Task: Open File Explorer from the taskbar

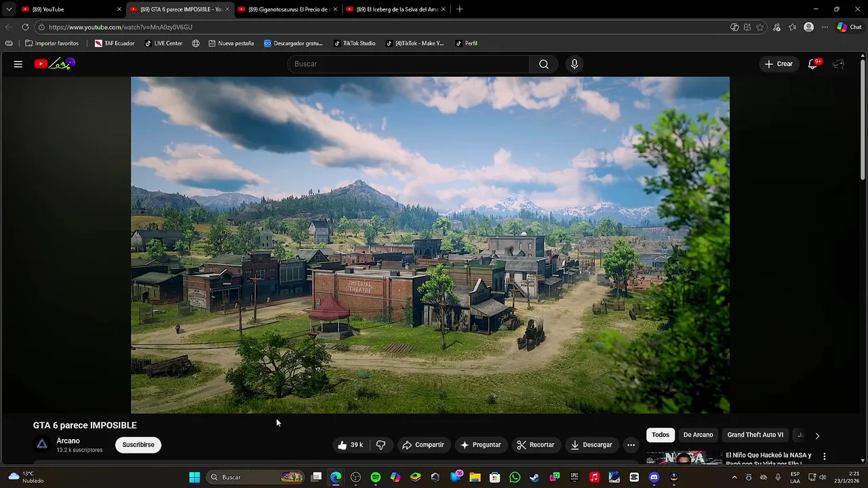Action: click(x=475, y=477)
